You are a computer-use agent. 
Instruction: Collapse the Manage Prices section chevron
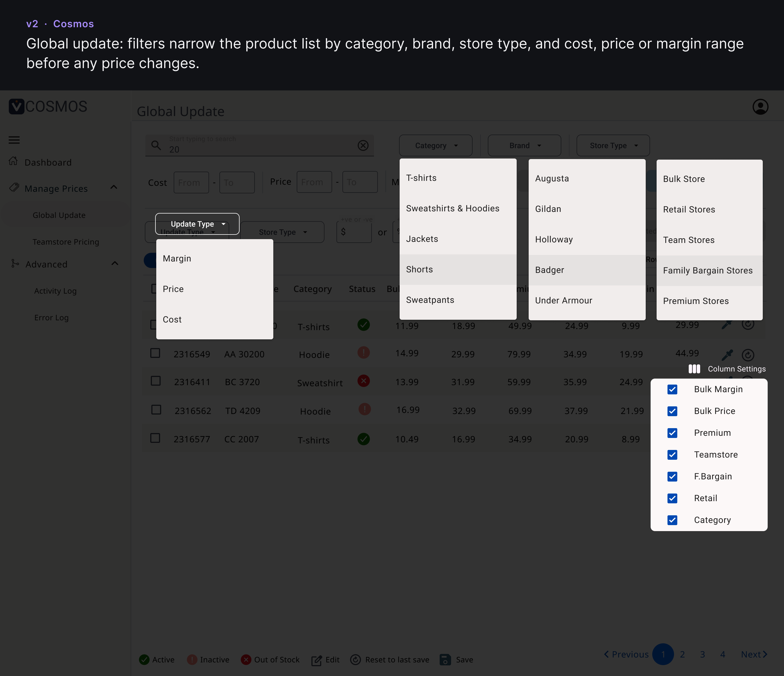click(x=114, y=187)
